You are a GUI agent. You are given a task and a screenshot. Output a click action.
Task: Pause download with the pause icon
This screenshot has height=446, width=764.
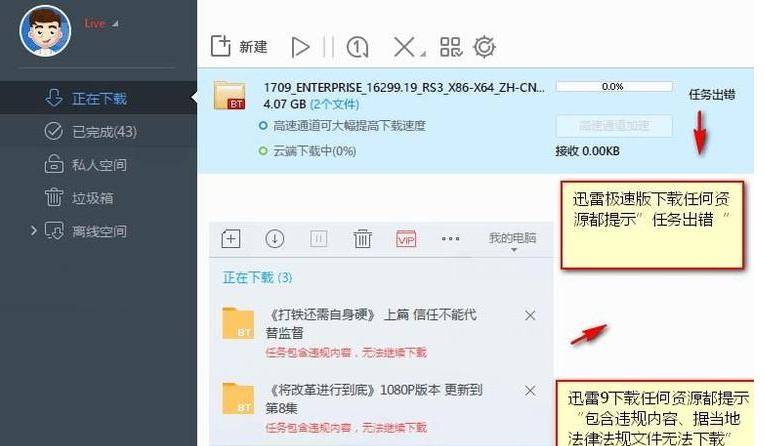pos(328,47)
